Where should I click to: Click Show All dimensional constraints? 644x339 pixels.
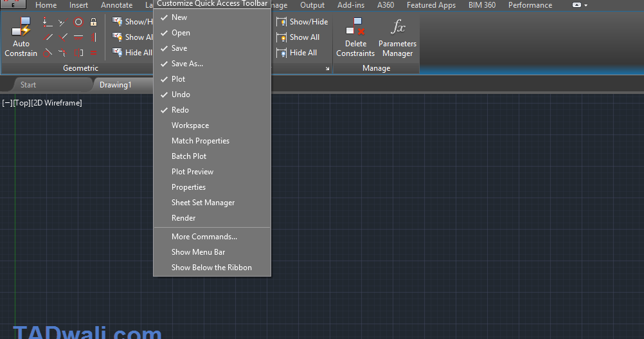(x=298, y=37)
